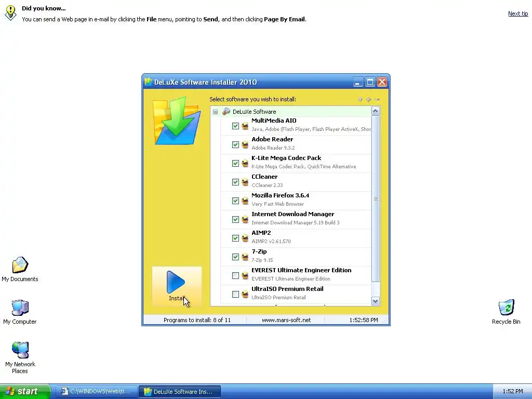
Task: Uncheck the 7-Zip checkbox
Action: coord(235,257)
